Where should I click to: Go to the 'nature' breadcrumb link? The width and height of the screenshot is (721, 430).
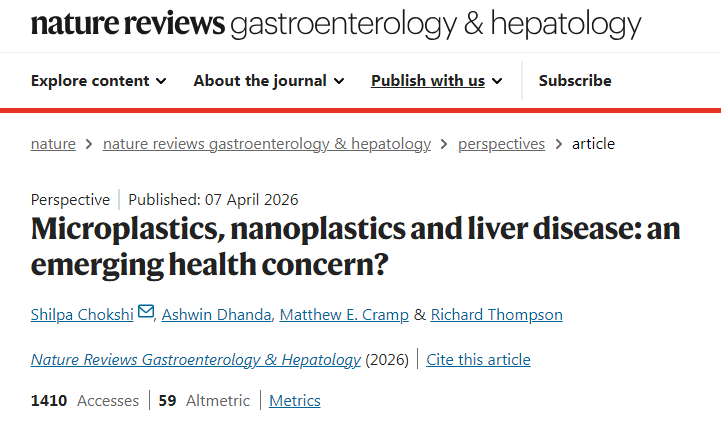coord(53,144)
